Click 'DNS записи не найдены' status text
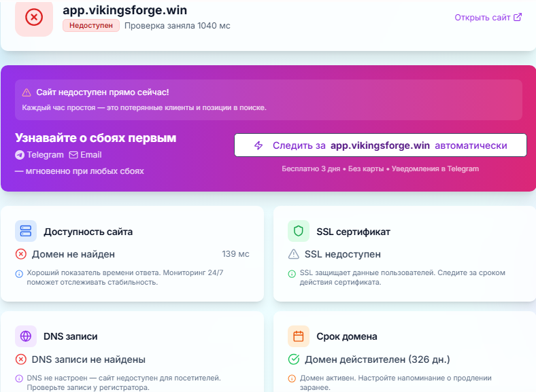The width and height of the screenshot is (536, 392). [x=88, y=359]
